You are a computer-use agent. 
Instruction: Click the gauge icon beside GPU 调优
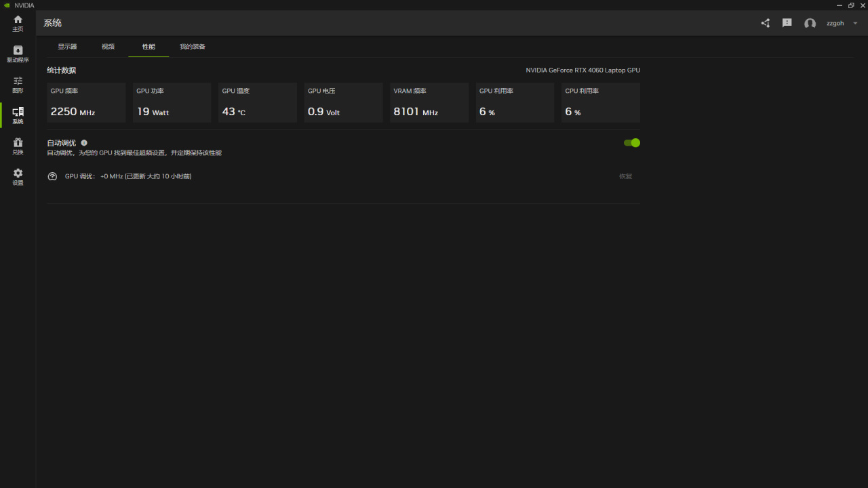click(52, 176)
